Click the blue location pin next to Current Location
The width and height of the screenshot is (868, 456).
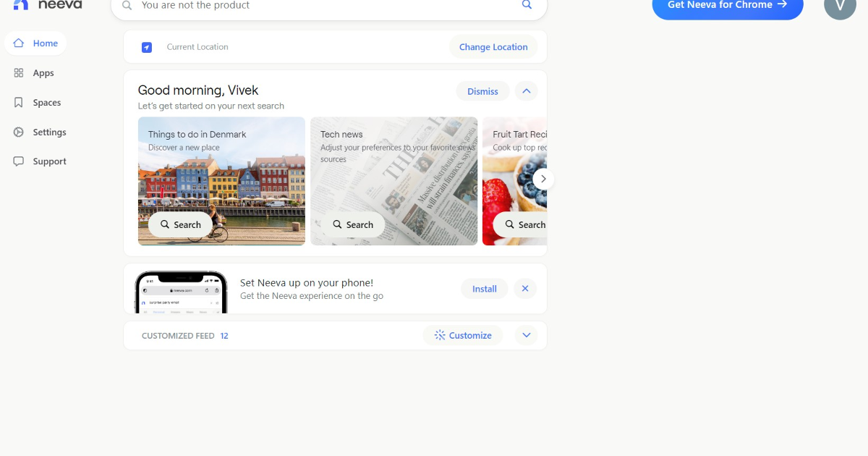point(147,47)
